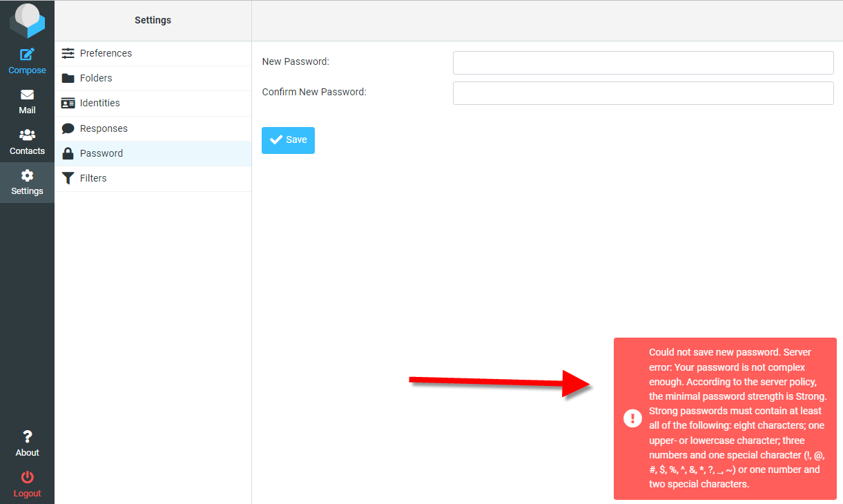The image size is (843, 504).
Task: Open the Filters settings section
Action: [153, 178]
